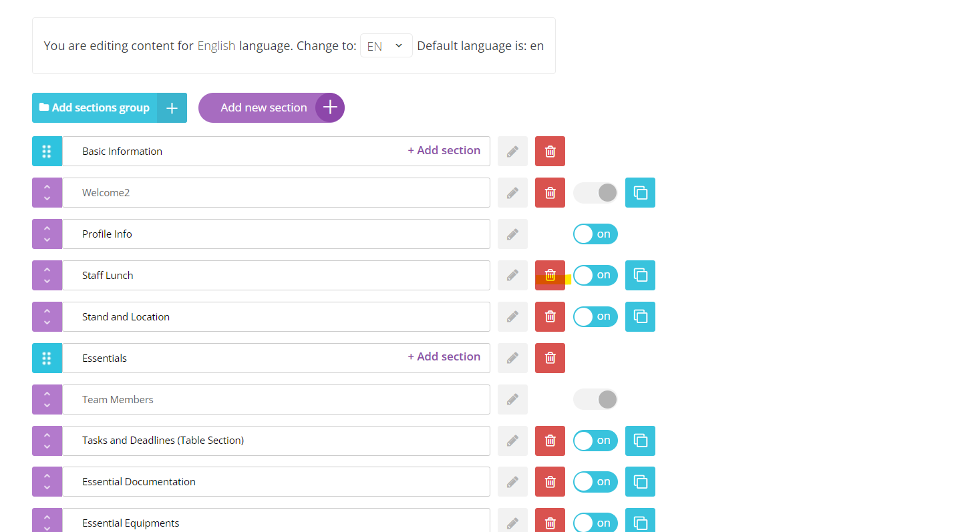The height and width of the screenshot is (532, 980).
Task: Turn on the Team Members toggle
Action: coord(595,400)
